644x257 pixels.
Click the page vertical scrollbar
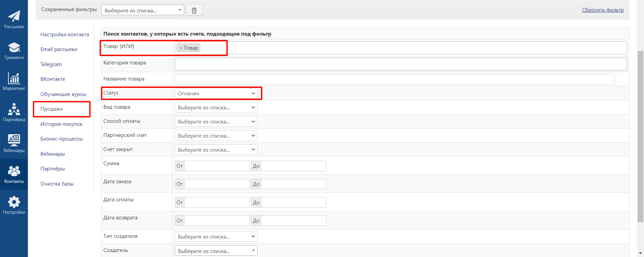[640, 134]
